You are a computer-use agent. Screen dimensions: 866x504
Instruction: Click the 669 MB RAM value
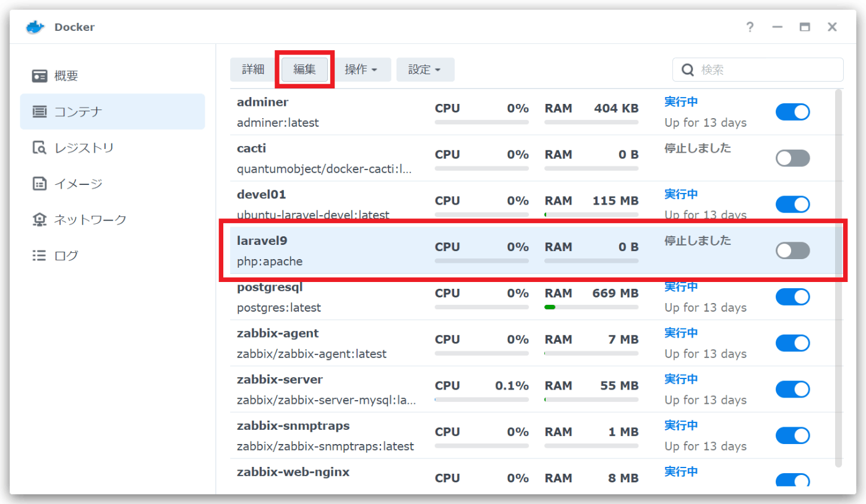coord(615,293)
